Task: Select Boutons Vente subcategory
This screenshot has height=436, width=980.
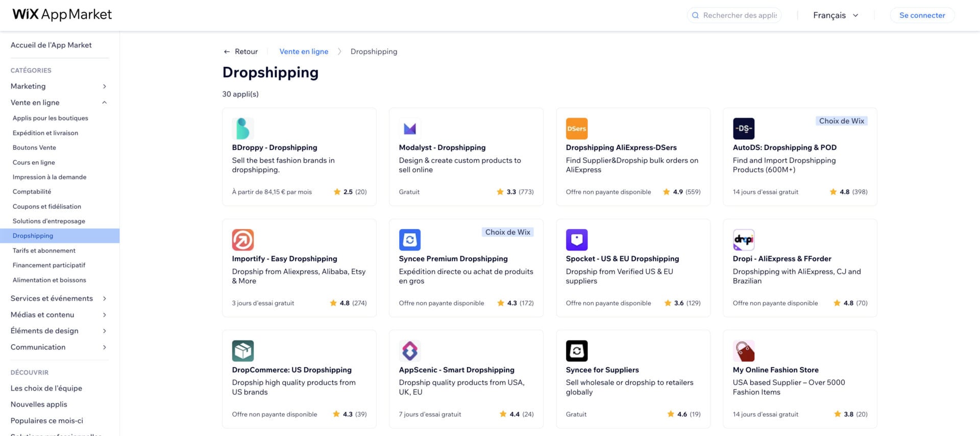Action: tap(34, 148)
